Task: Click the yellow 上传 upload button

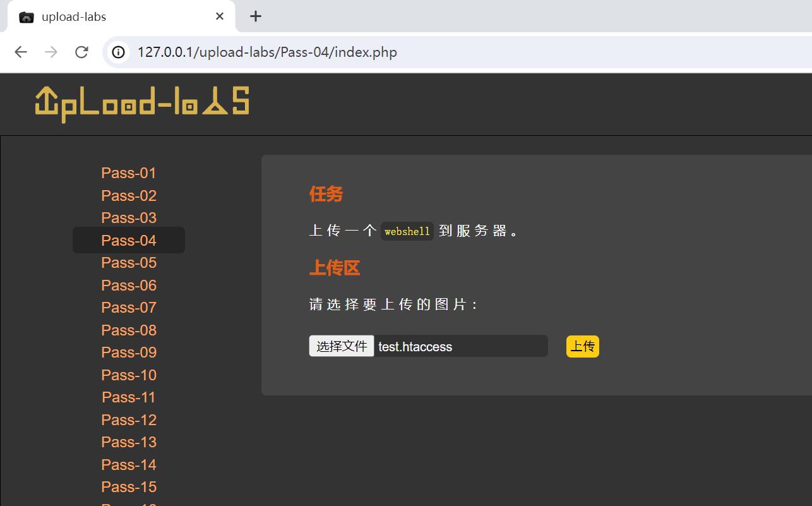Action: point(582,346)
